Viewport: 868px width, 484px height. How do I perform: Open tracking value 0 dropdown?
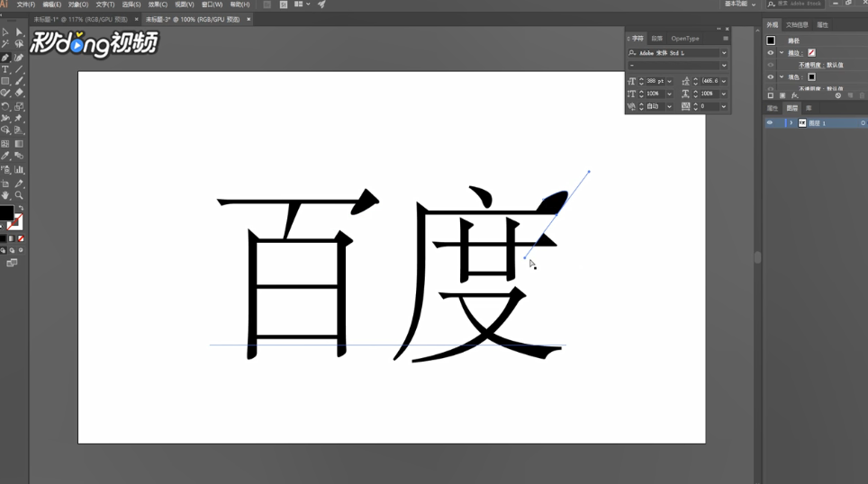(724, 106)
